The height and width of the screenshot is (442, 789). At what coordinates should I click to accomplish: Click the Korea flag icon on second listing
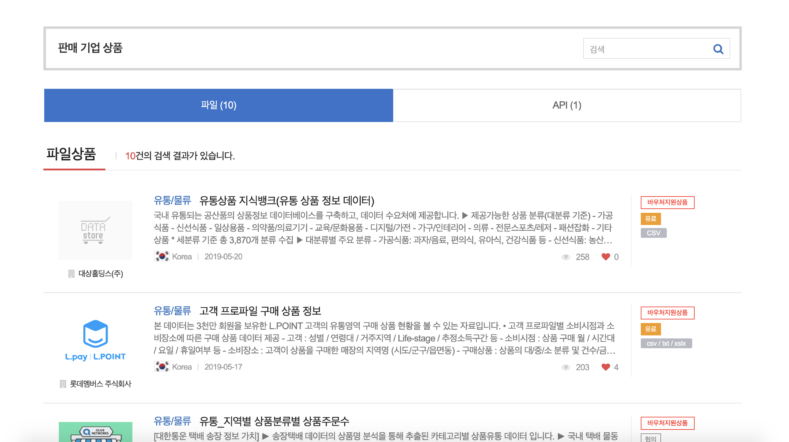(161, 367)
